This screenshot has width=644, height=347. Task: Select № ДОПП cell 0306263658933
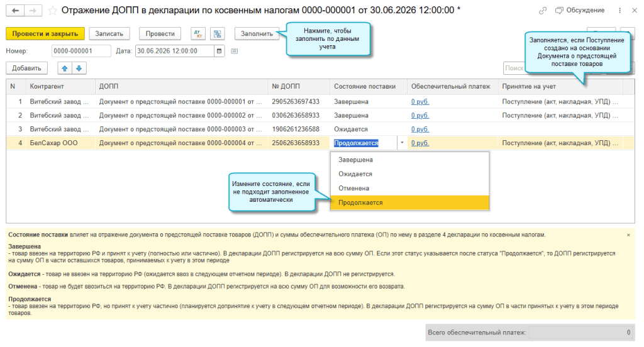tap(299, 116)
